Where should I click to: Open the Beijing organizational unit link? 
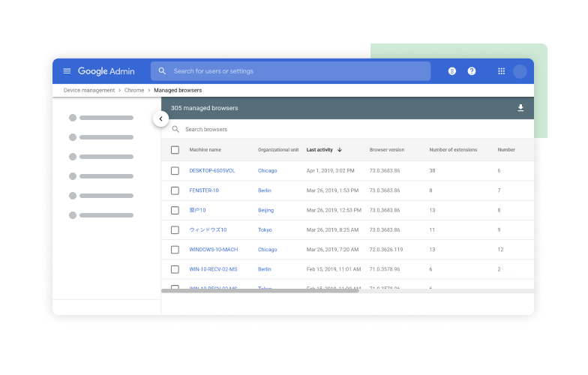pyautogui.click(x=265, y=210)
